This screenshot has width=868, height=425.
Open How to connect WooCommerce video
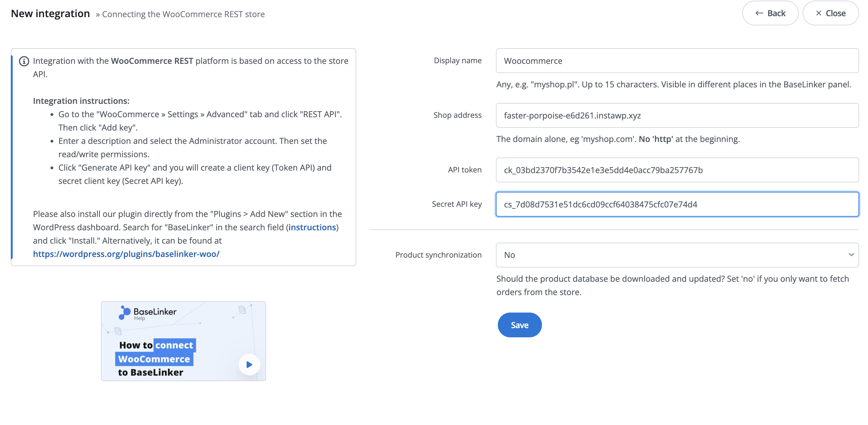click(249, 364)
